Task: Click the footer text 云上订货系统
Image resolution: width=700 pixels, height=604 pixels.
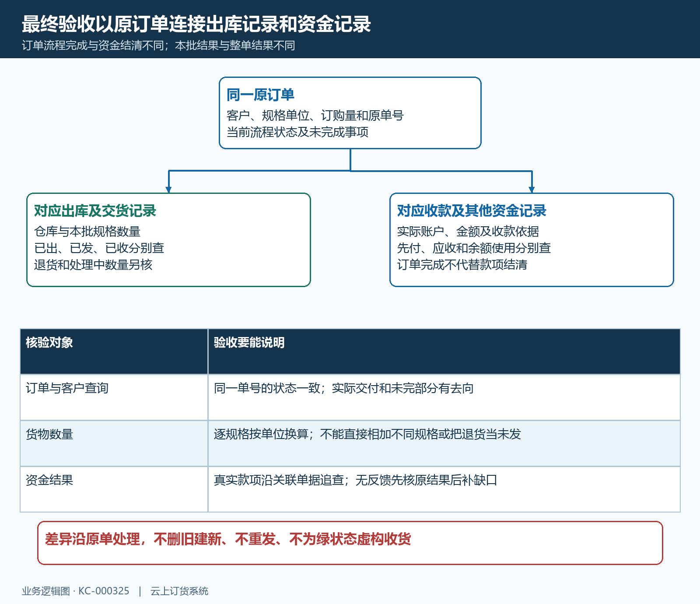Action: click(x=179, y=591)
